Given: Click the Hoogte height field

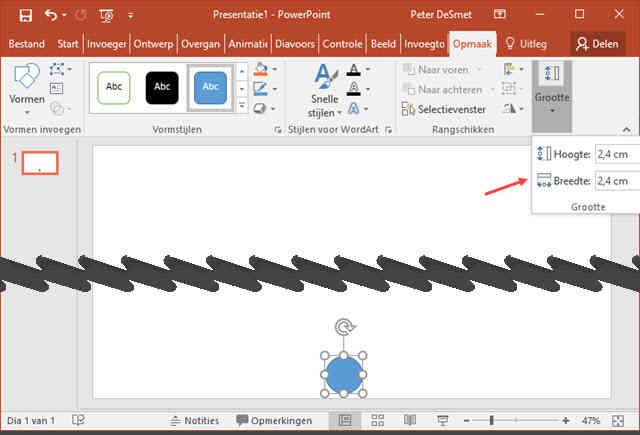Looking at the screenshot, I should [x=618, y=154].
